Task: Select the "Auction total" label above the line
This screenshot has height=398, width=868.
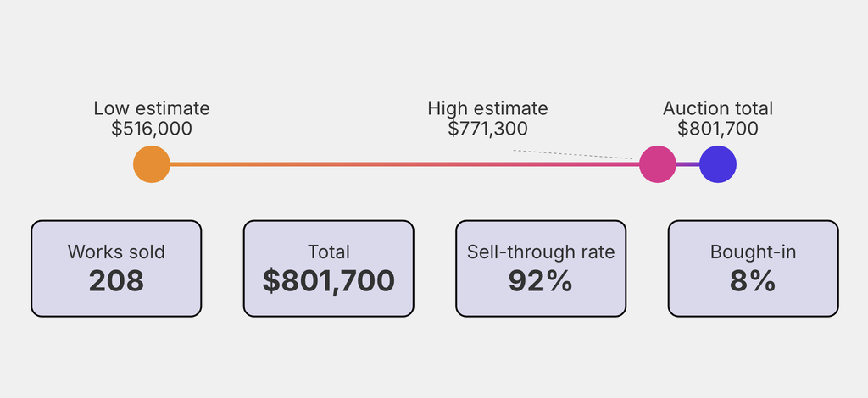Action: tap(718, 108)
